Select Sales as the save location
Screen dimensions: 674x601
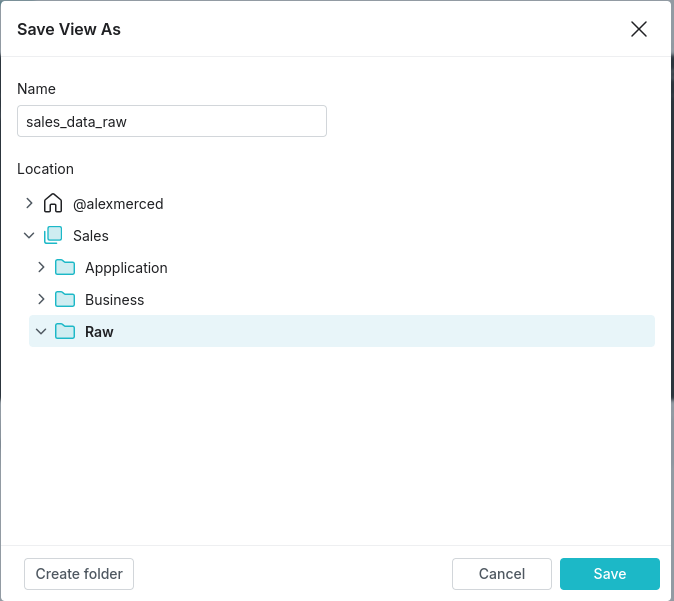[x=91, y=236]
